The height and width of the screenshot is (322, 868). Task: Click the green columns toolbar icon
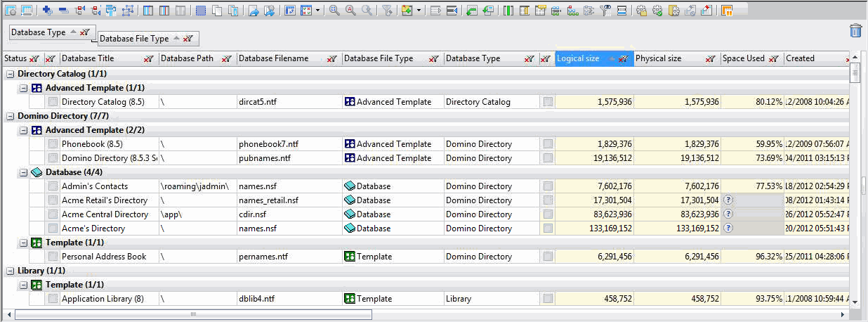(x=507, y=11)
